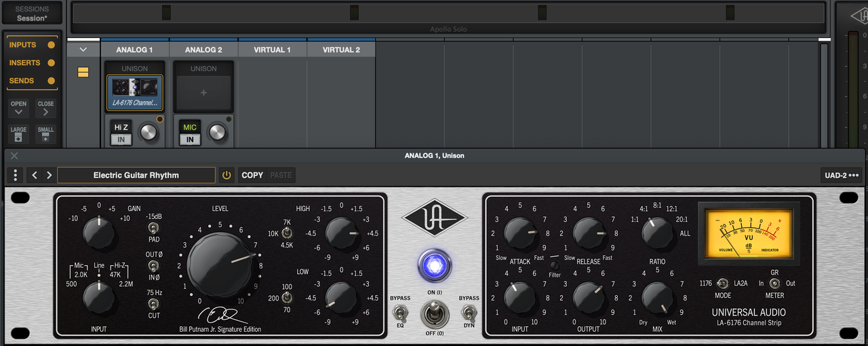Add a plugin to ANALOG 2 Unison slot
The image size is (868, 346).
[x=203, y=93]
